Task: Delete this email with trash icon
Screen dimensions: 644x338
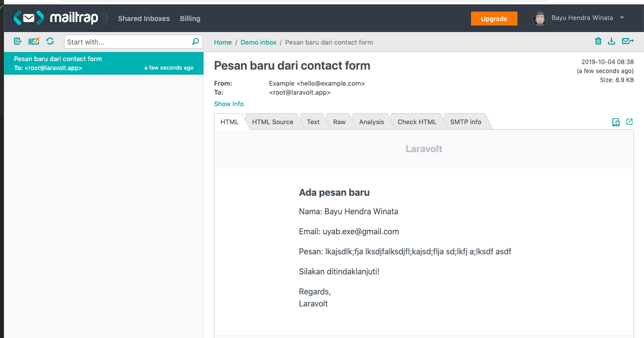Action: pyautogui.click(x=598, y=42)
